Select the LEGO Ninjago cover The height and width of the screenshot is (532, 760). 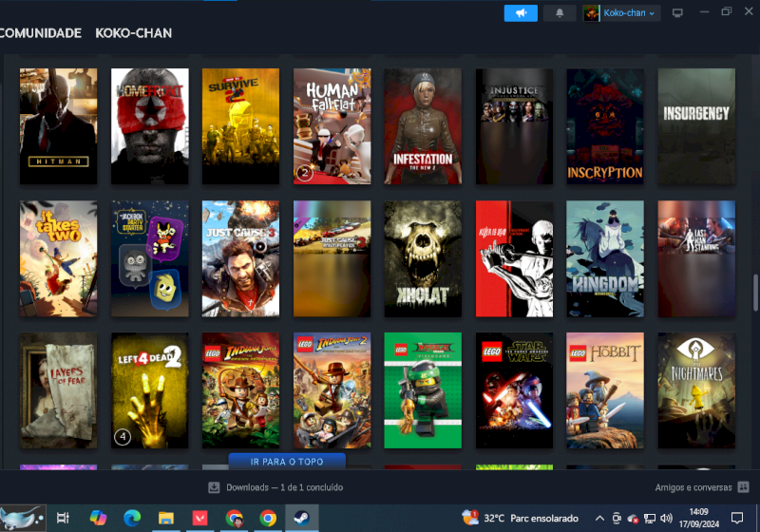tap(423, 390)
